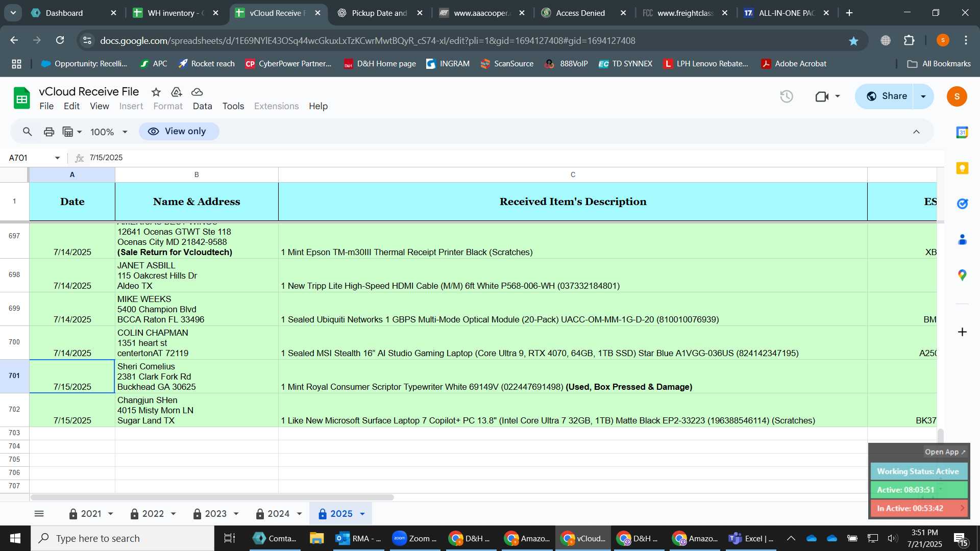Image resolution: width=980 pixels, height=551 pixels.
Task: Open the D&H Home page bookmark
Action: tap(380, 64)
